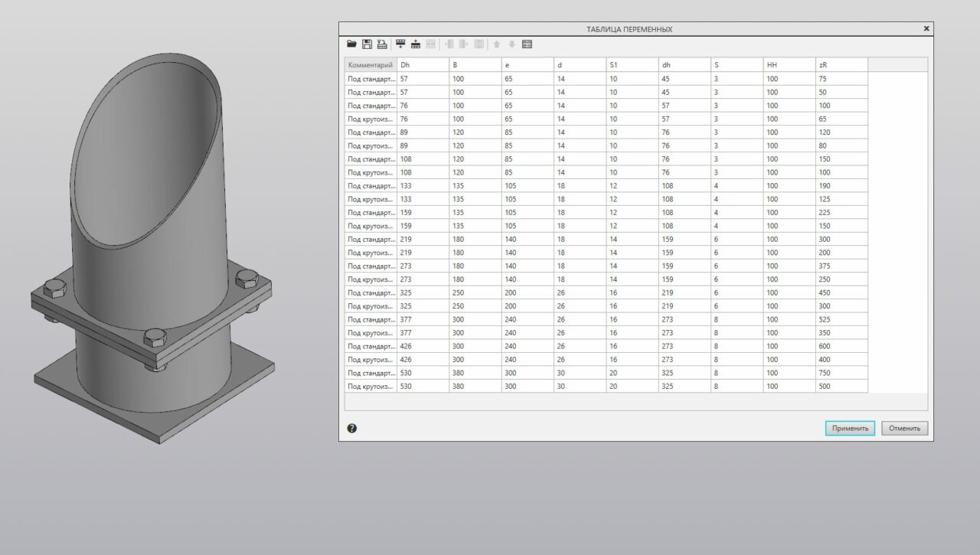Select the e column header
Screen dimensions: 980x555
[x=528, y=65]
